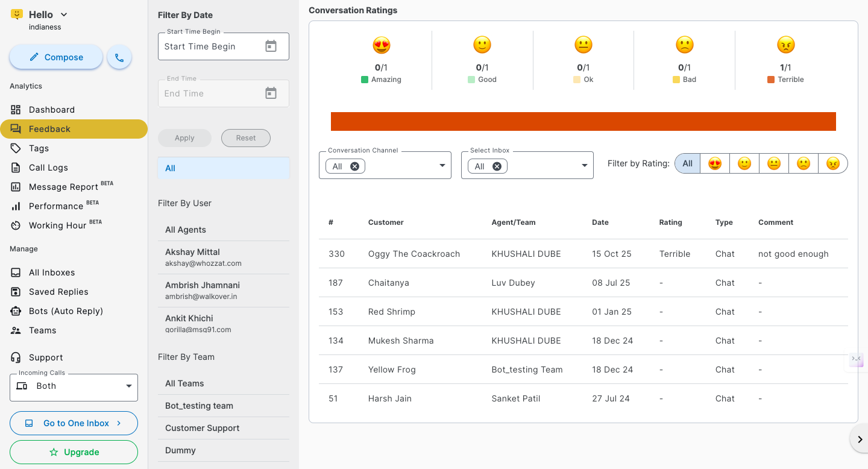Image resolution: width=868 pixels, height=469 pixels.
Task: Filter ratings by Terrible angry emoji
Action: 833,163
